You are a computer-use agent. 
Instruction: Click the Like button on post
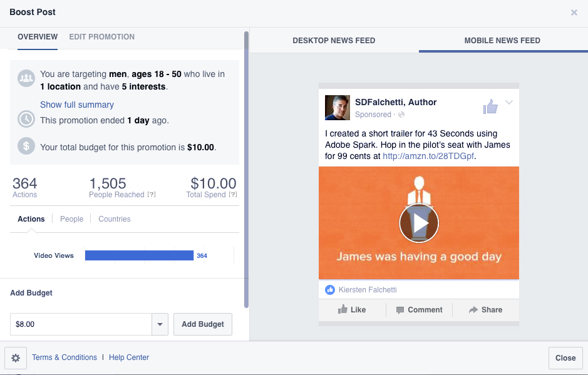[x=352, y=309]
